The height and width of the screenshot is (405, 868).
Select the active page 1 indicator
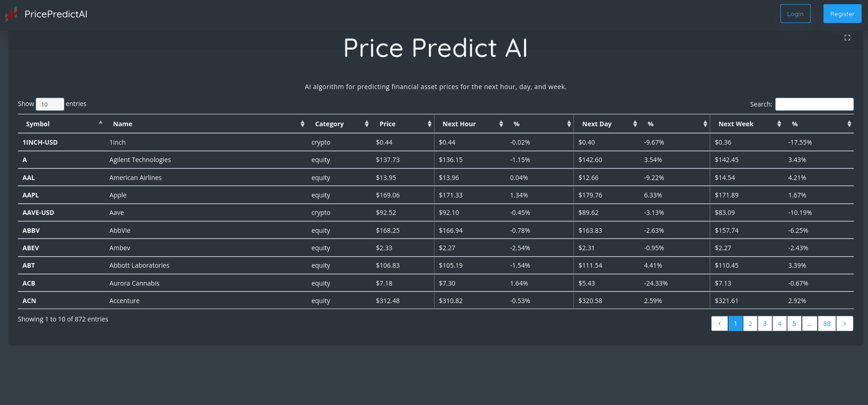point(735,323)
